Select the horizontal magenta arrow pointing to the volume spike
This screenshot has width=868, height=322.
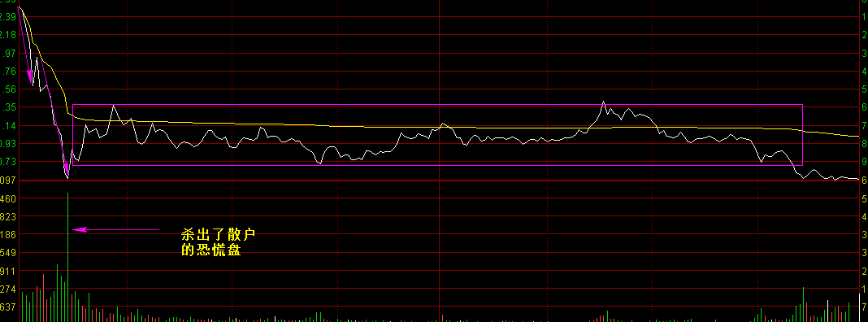coord(115,229)
